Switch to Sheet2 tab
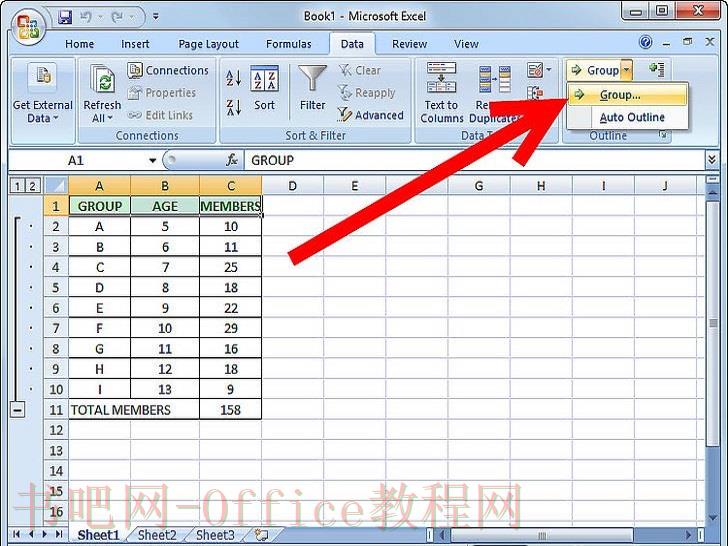Viewport: 728px width, 546px height. click(157, 535)
